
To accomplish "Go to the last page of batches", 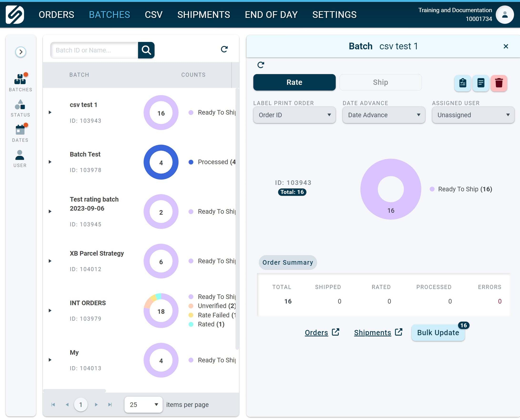I will [110, 405].
